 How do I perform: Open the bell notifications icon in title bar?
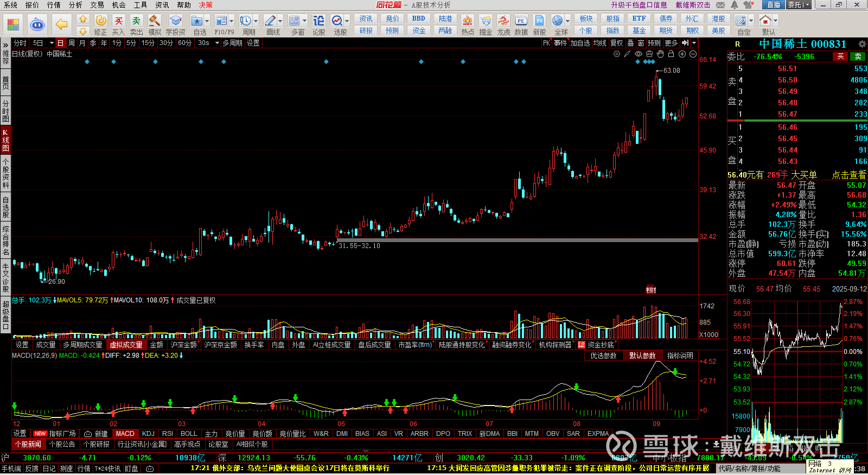click(x=735, y=5)
